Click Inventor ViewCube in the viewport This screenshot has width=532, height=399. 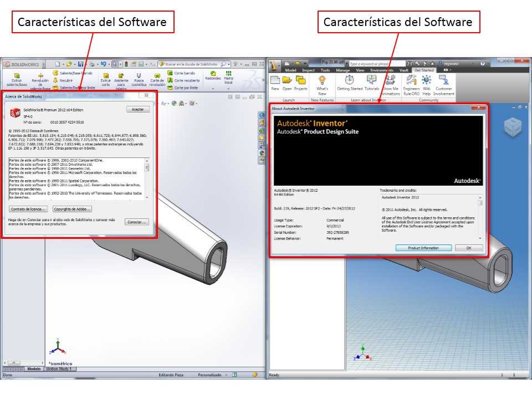point(513,127)
